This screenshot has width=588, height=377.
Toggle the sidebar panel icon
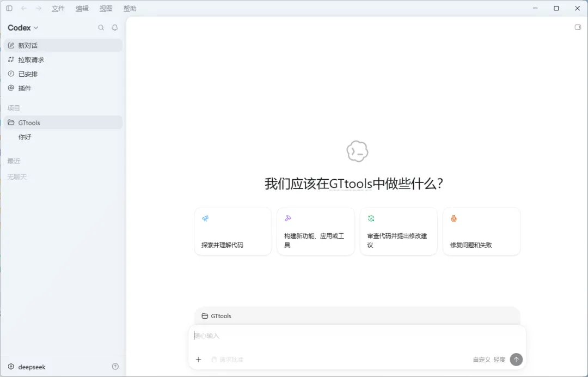[x=9, y=8]
